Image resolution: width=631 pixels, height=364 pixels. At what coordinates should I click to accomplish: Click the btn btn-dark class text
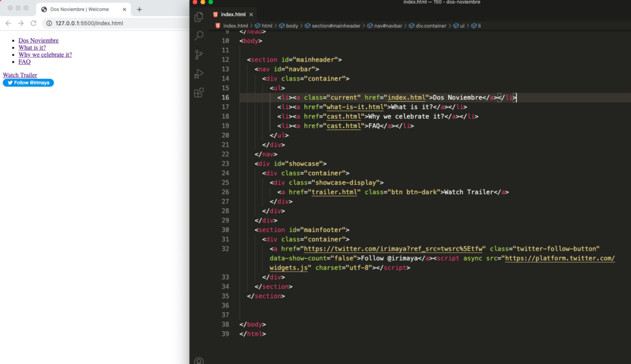414,192
